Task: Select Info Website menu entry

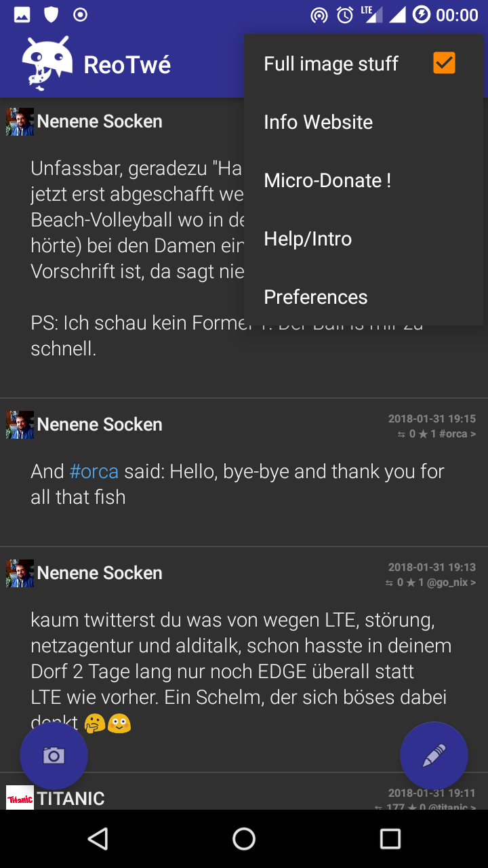Action: (x=318, y=122)
